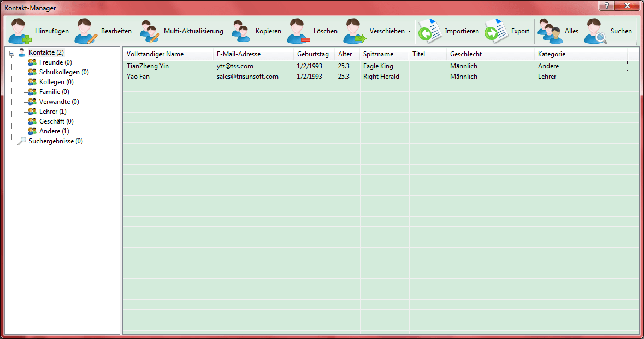Select the Yao Fan contact row

click(x=376, y=77)
